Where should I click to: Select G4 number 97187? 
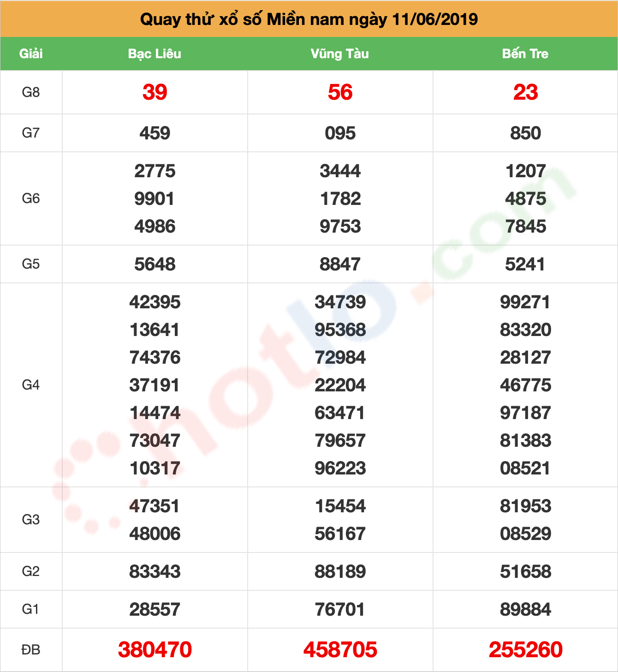[526, 413]
